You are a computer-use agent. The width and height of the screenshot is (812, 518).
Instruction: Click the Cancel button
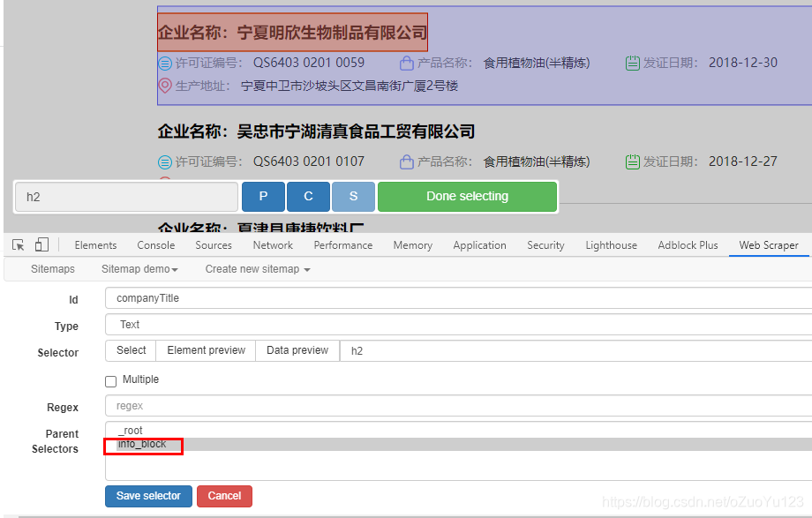[224, 496]
